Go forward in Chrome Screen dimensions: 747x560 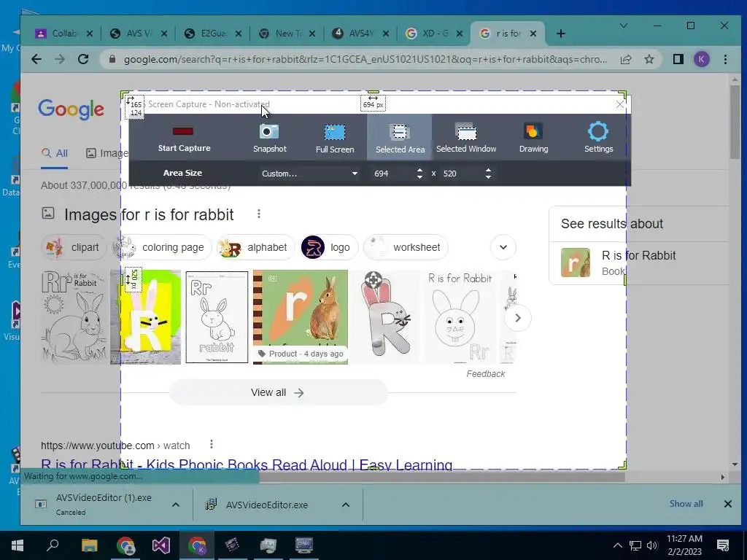[x=60, y=59]
